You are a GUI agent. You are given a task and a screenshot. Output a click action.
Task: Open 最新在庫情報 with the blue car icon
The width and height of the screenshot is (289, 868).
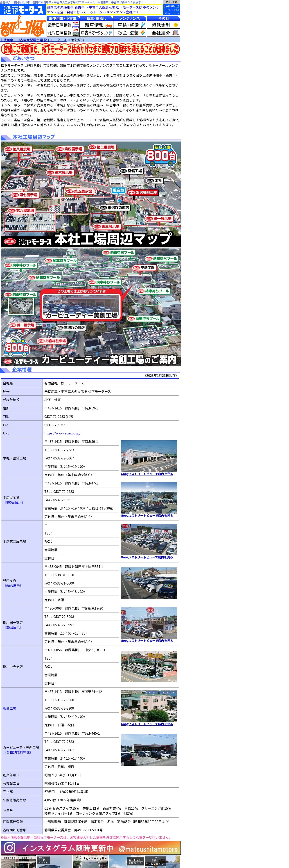63,25
